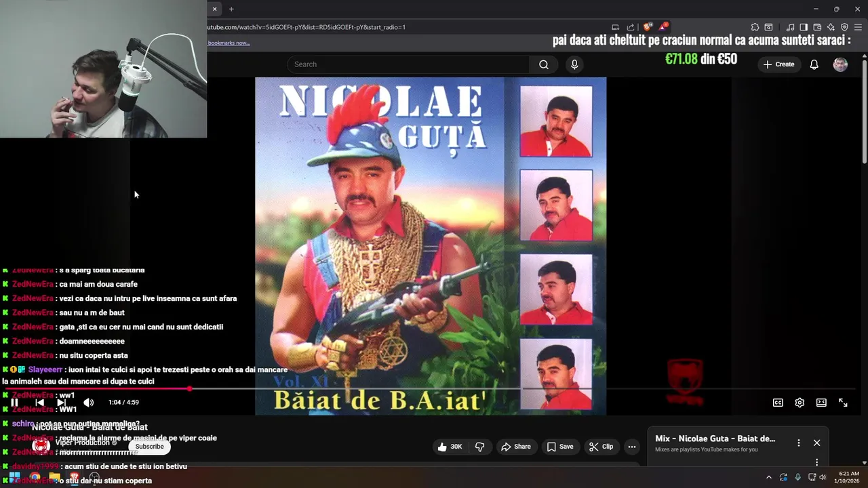Viewport: 868px width, 488px height.
Task: Create a Clip of the video
Action: coord(601,447)
